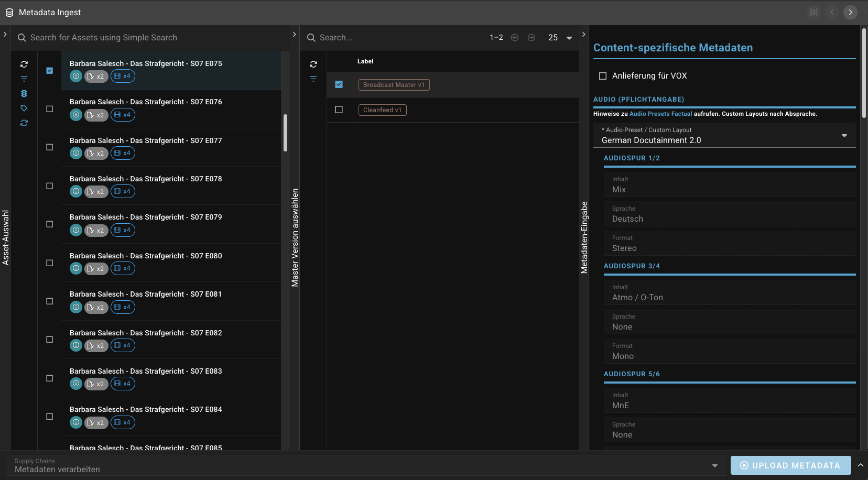Click the refresh icon in the asset list sidebar
This screenshot has width=868, height=480.
[24, 64]
